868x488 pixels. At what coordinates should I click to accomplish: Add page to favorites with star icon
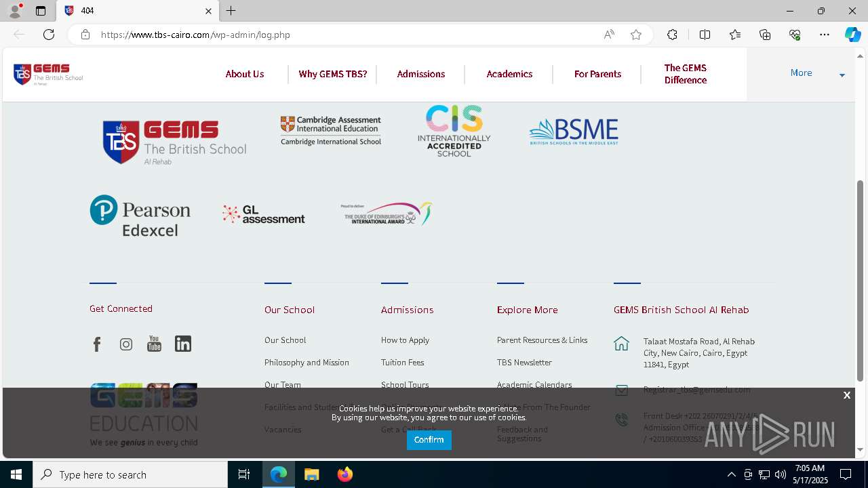point(636,35)
